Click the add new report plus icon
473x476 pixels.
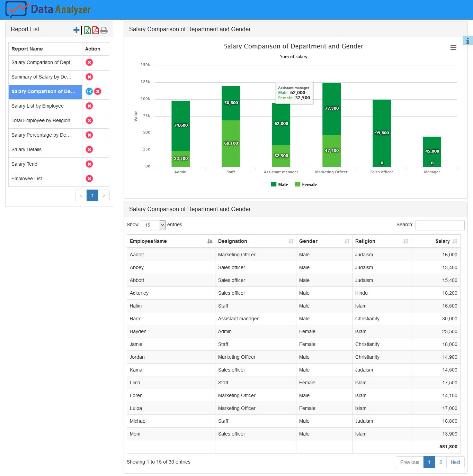pos(77,30)
